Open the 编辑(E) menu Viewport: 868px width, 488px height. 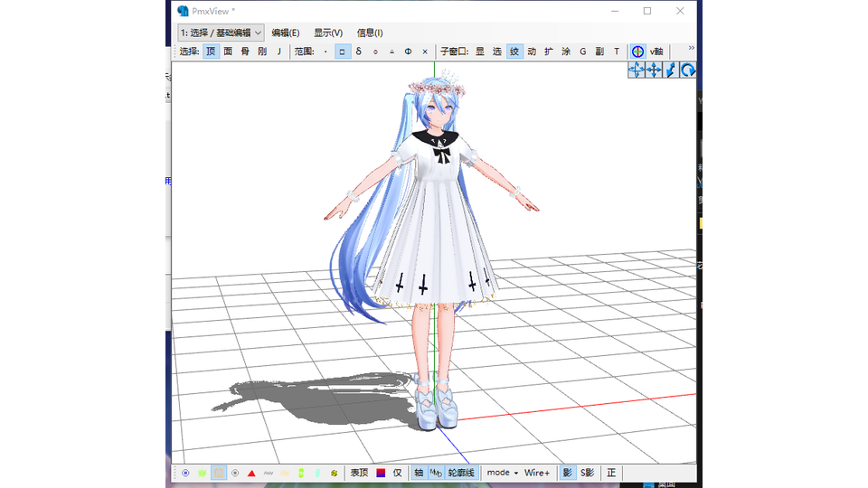(x=286, y=33)
